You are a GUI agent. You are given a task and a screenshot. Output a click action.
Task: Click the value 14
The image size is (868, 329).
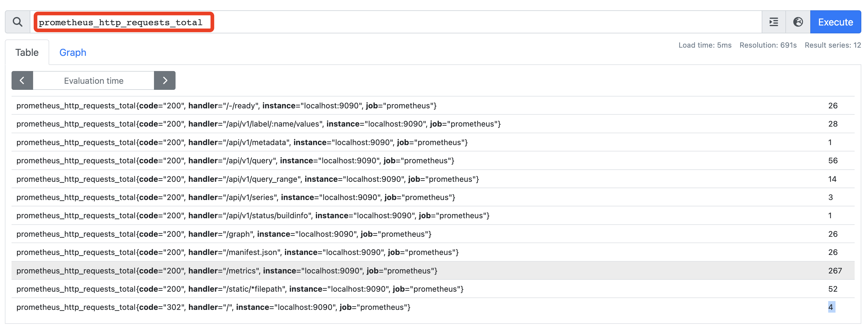click(x=833, y=179)
